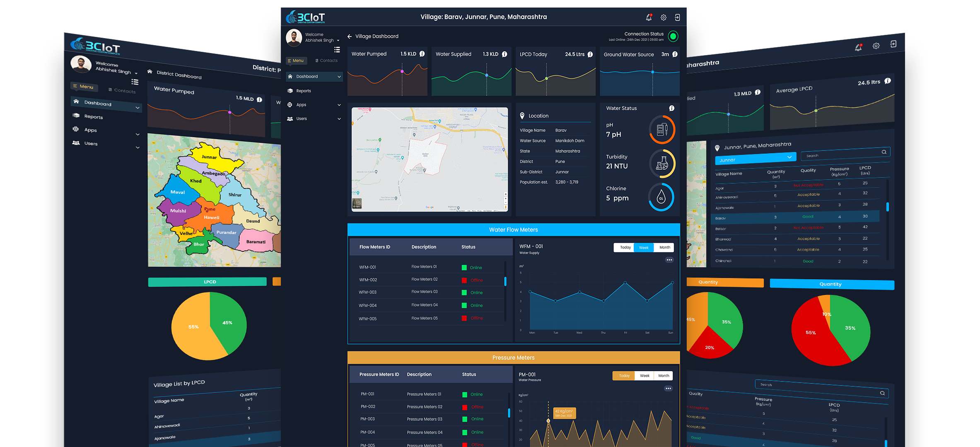Click Water Status info icon

coord(671,108)
